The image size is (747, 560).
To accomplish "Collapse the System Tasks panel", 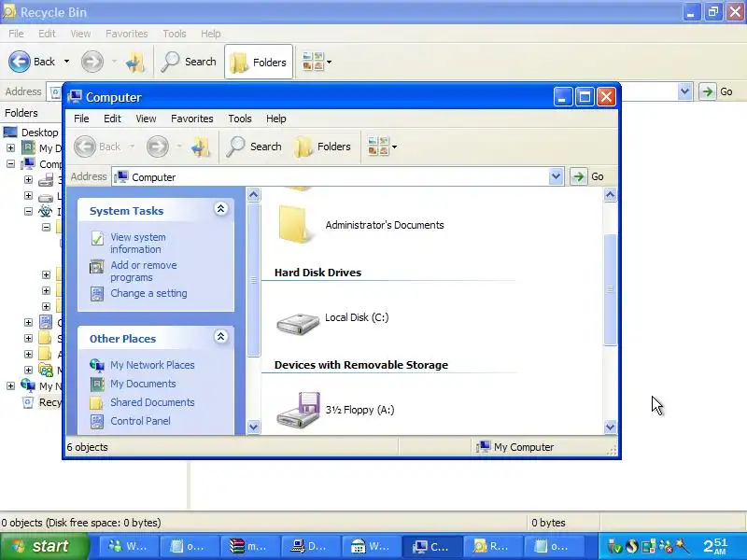I will click(220, 208).
